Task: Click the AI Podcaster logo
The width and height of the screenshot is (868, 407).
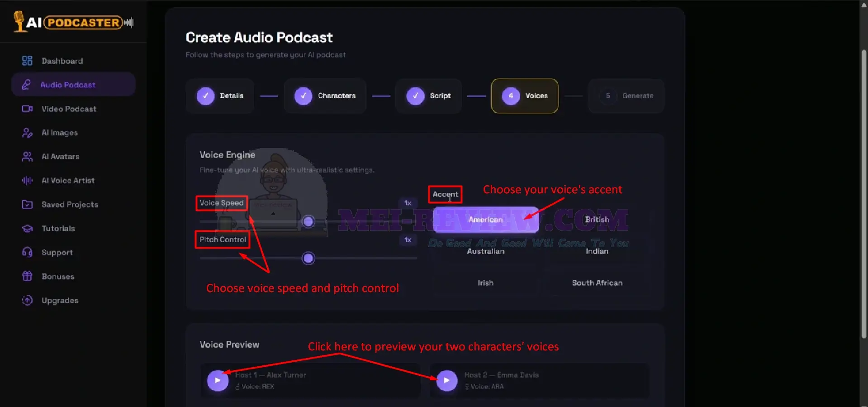Action: [73, 22]
